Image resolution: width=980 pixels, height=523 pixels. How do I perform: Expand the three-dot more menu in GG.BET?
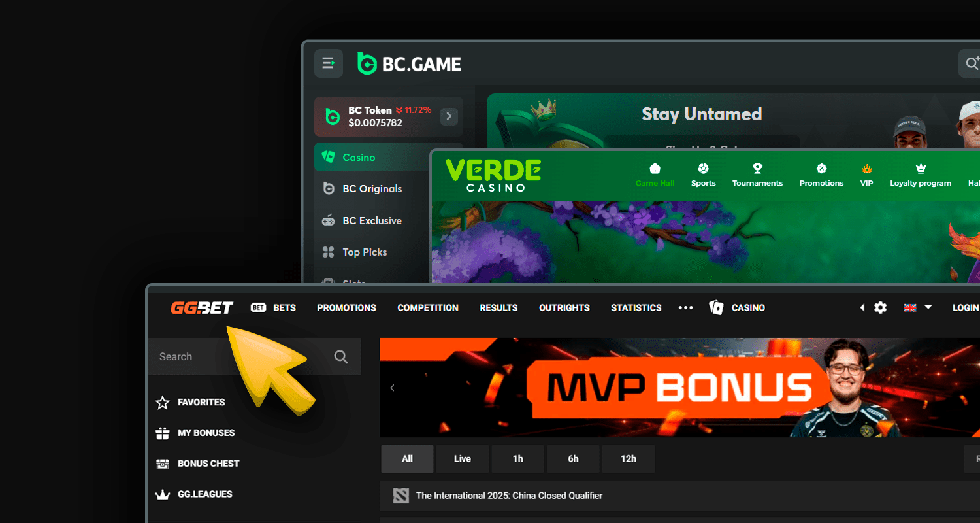pyautogui.click(x=685, y=308)
